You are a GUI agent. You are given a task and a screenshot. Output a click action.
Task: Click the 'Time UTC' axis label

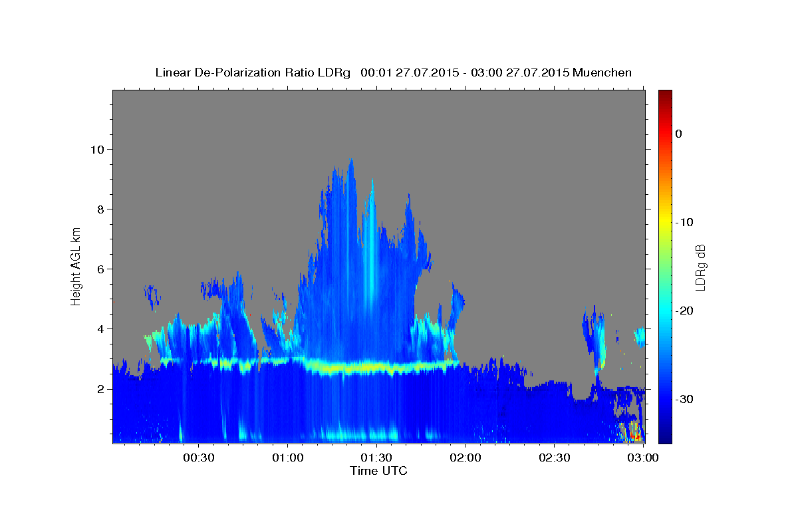[378, 471]
